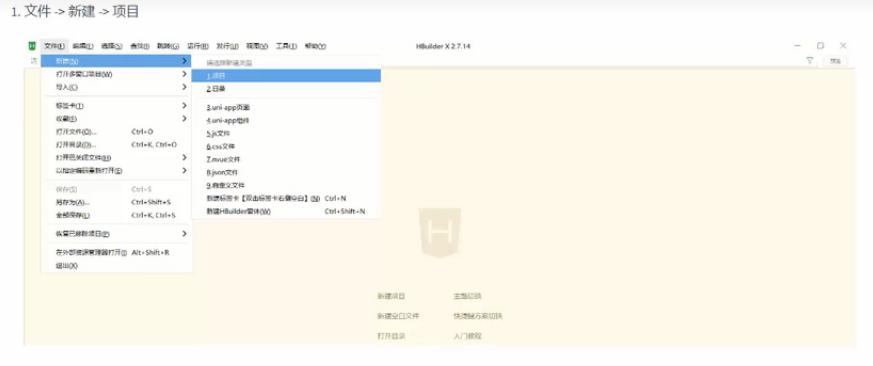The image size is (873, 366).
Task: Click the 入门教程 welcome link
Action: (468, 336)
